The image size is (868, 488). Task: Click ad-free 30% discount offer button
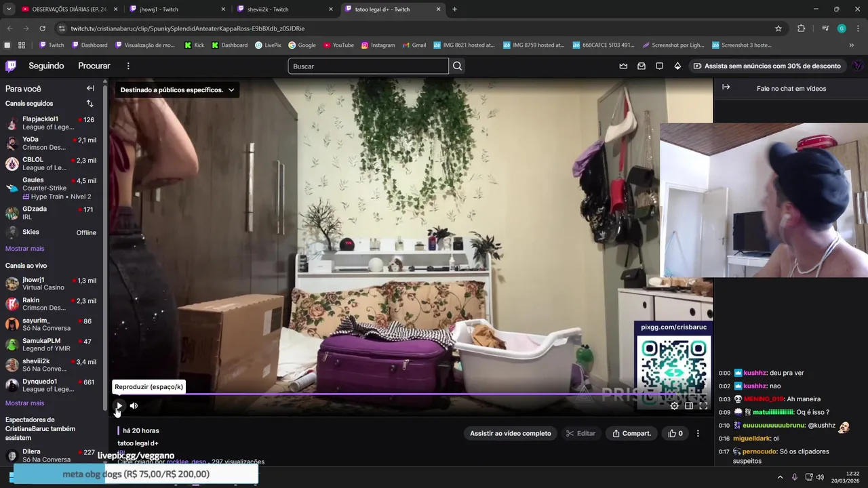(x=767, y=66)
